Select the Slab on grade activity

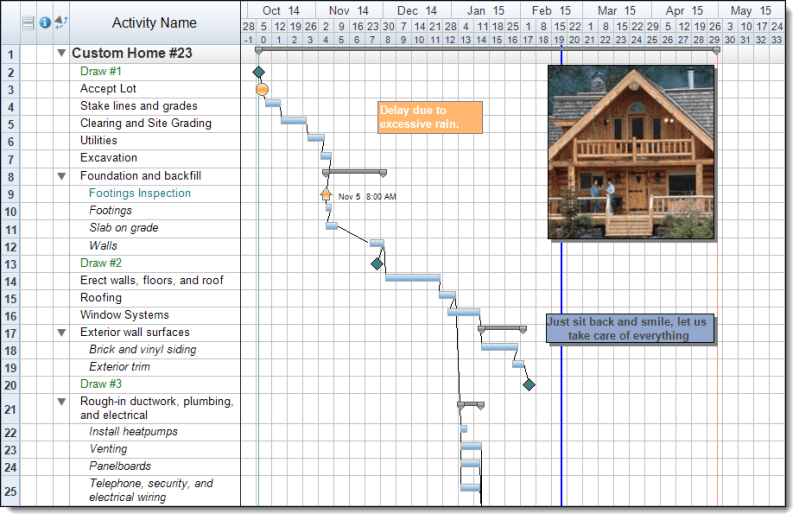pos(124,228)
